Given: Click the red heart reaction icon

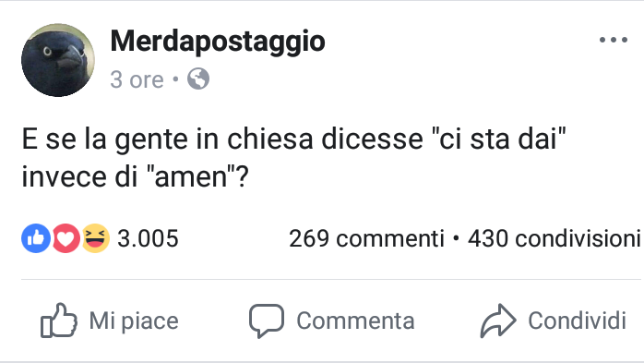Looking at the screenshot, I should (66, 238).
